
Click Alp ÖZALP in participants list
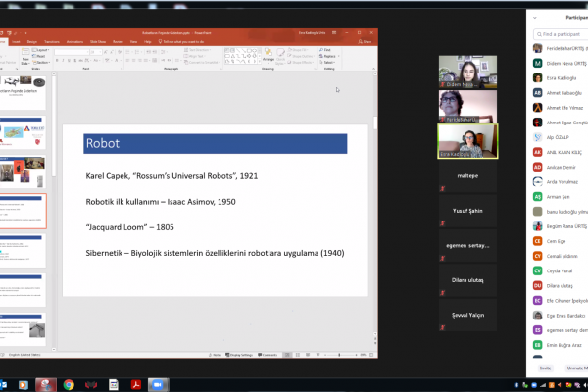(x=561, y=137)
